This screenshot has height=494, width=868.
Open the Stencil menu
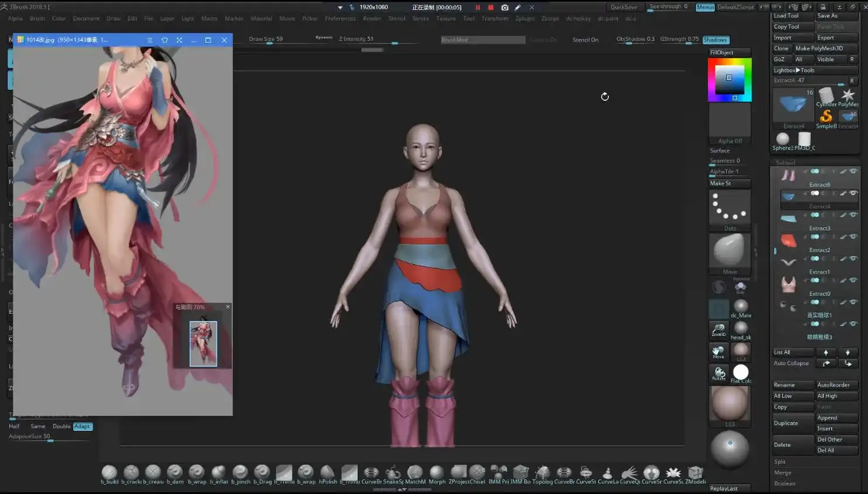(x=397, y=18)
